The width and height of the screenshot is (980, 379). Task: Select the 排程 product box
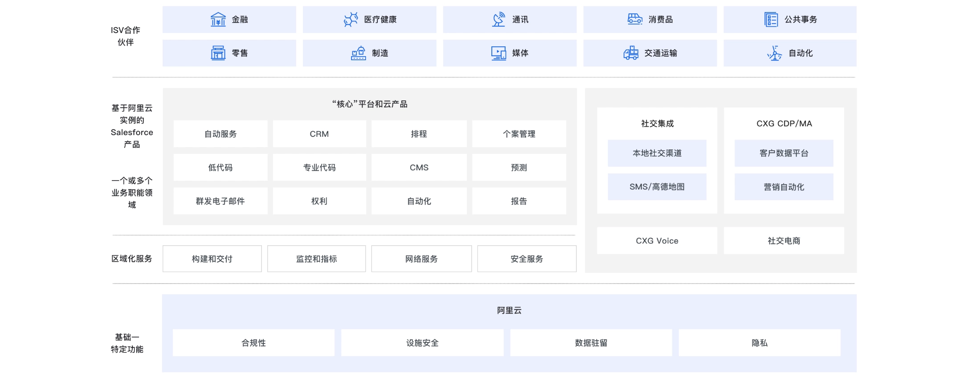[x=419, y=134]
